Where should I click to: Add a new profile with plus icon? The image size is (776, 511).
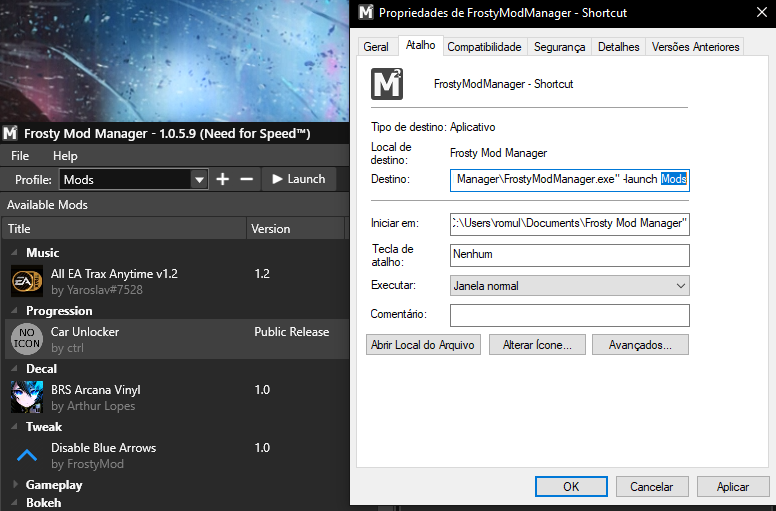(x=223, y=179)
